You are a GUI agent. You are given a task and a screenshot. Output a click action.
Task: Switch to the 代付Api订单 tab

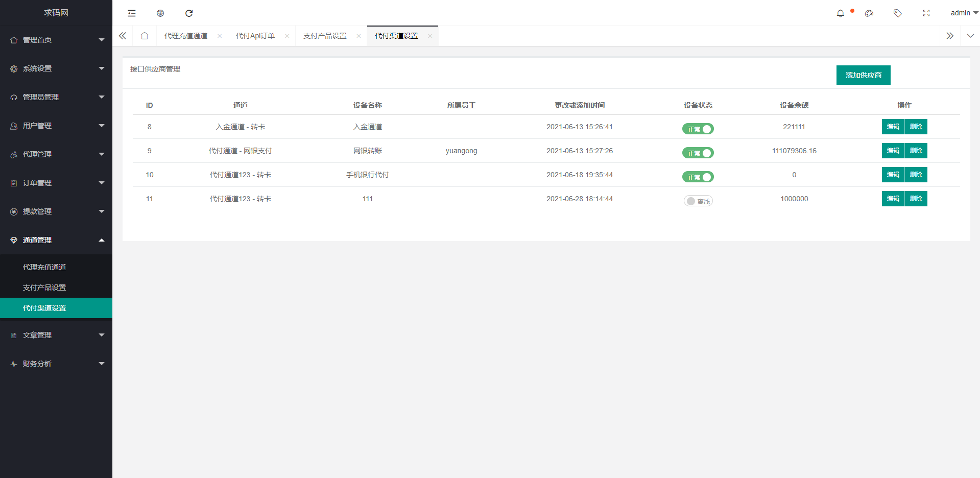click(x=255, y=36)
